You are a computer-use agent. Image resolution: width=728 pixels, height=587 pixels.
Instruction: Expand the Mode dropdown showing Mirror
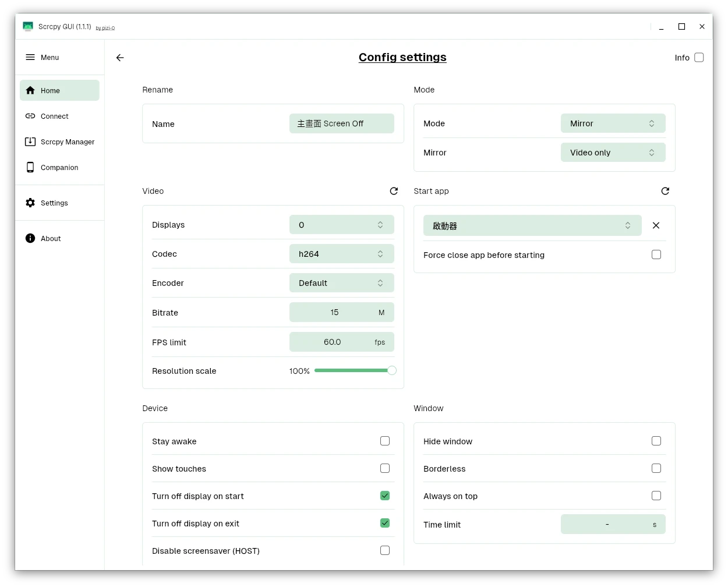pos(613,123)
